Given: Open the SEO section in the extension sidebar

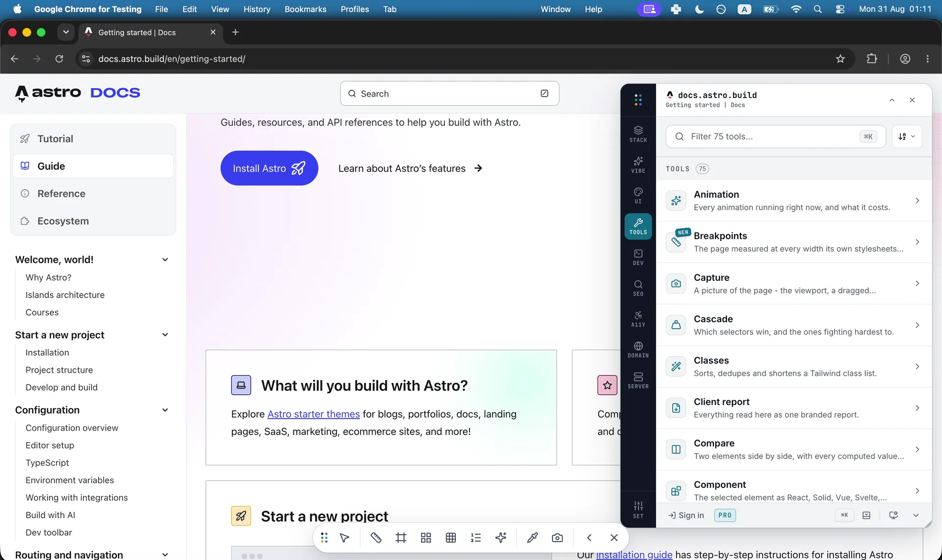Looking at the screenshot, I should (x=638, y=288).
